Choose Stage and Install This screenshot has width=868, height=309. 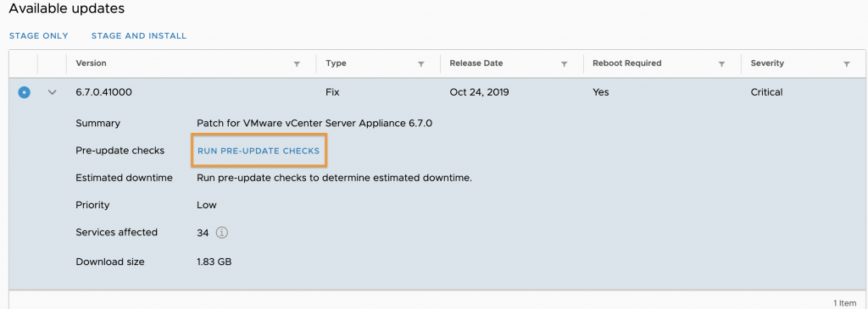(139, 36)
